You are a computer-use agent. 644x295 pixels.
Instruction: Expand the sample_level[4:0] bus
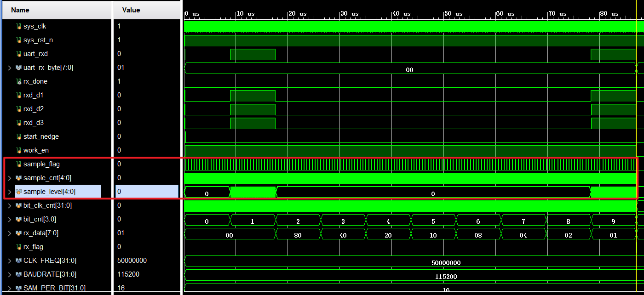click(10, 192)
